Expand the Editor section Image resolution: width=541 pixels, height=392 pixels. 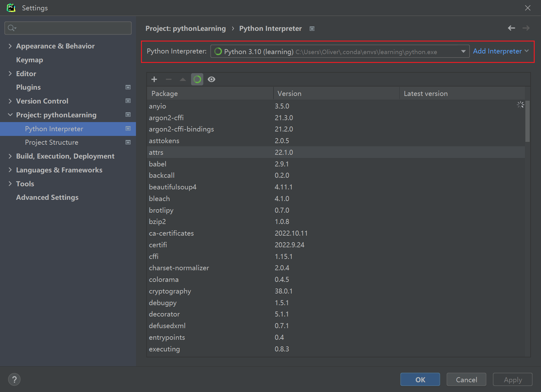[10, 74]
